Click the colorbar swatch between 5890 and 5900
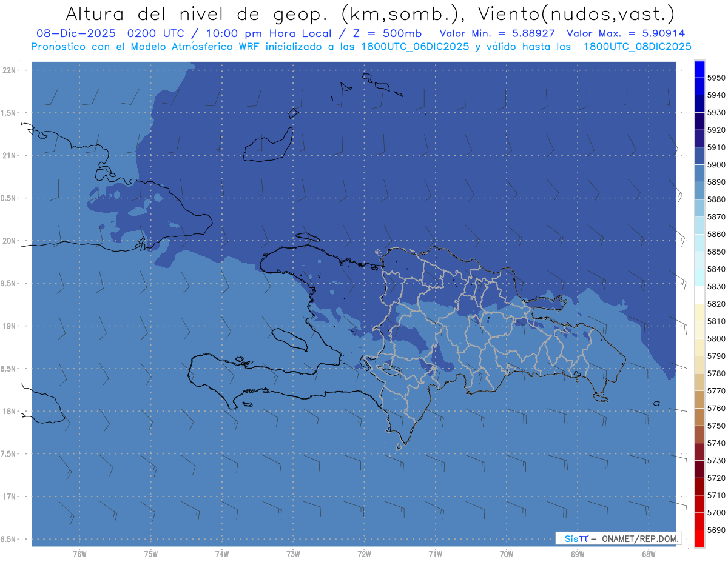 (x=699, y=173)
